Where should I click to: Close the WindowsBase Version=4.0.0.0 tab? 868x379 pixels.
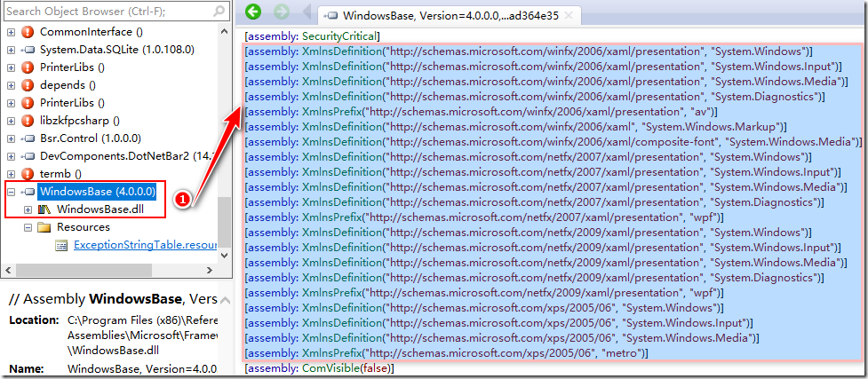(570, 15)
